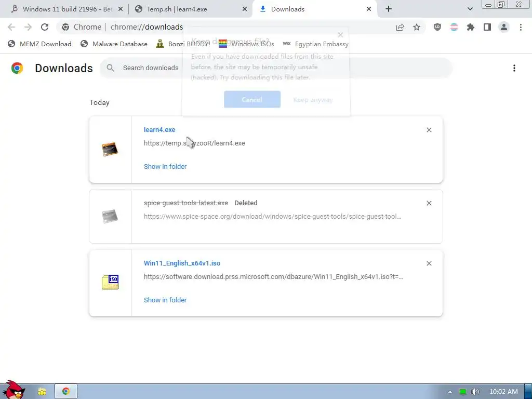Show hidden tray icons arrow
Screen dimensions: 532x399
pyautogui.click(x=450, y=392)
